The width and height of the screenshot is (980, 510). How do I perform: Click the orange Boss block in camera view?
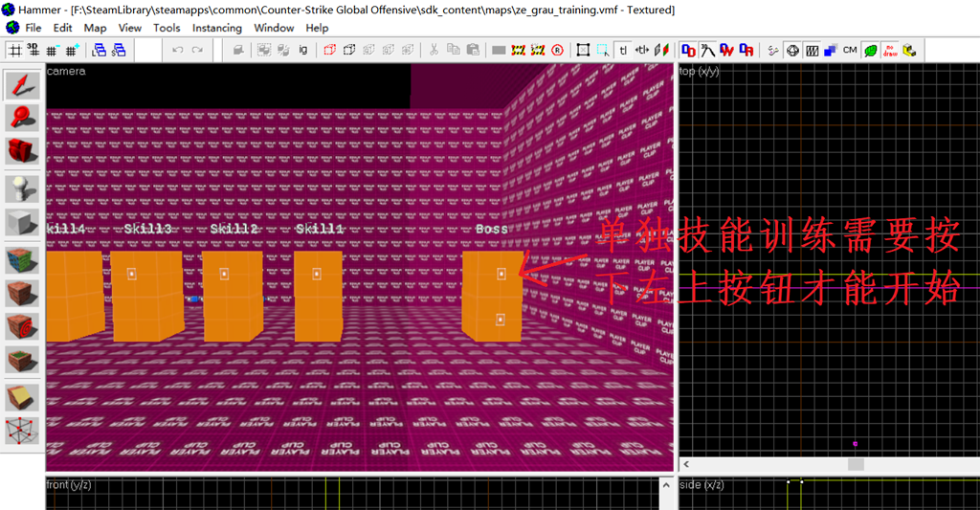point(491,295)
